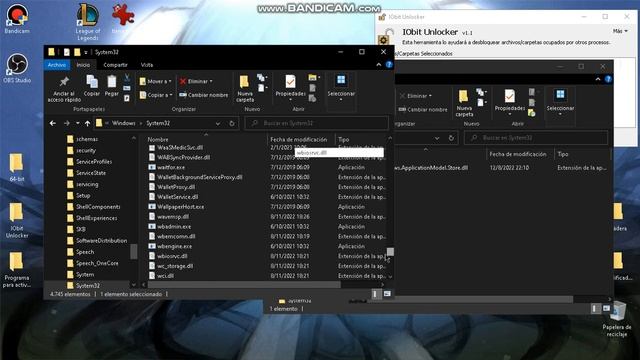Collapse the ribbon in System32 window

(379, 64)
